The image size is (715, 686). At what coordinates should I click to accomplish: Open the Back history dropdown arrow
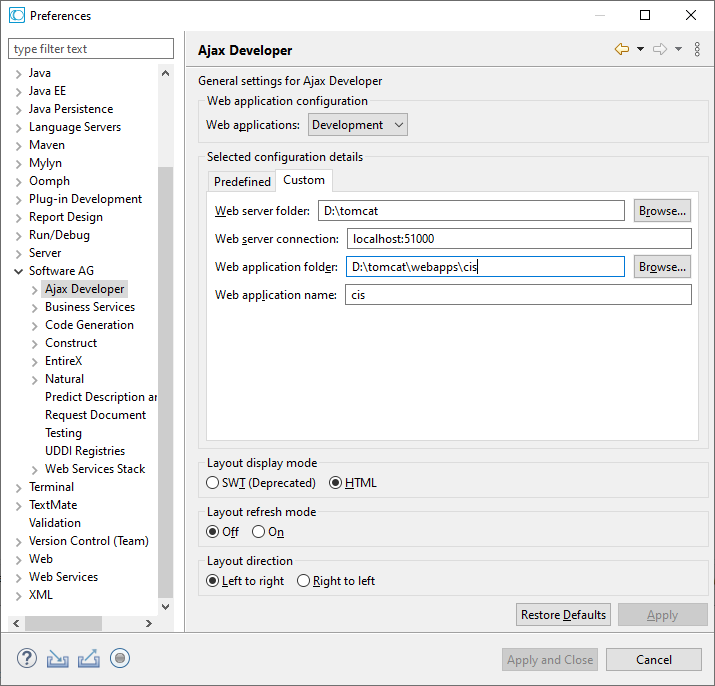[x=640, y=49]
